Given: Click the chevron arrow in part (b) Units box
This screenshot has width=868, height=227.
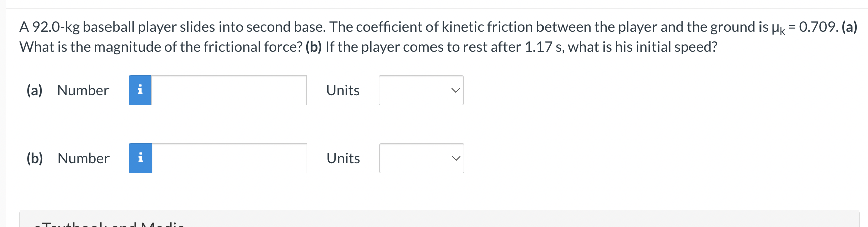Looking at the screenshot, I should pos(456,159).
